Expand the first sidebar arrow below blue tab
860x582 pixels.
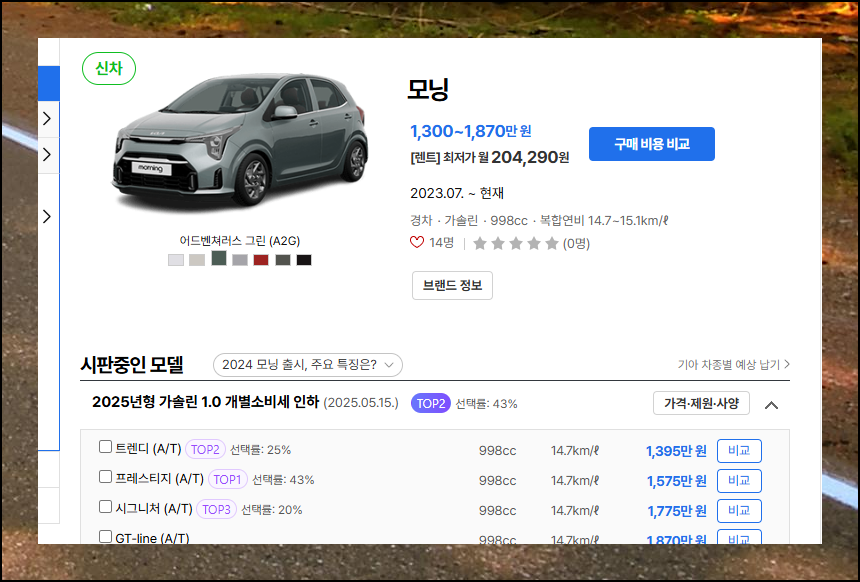47,118
